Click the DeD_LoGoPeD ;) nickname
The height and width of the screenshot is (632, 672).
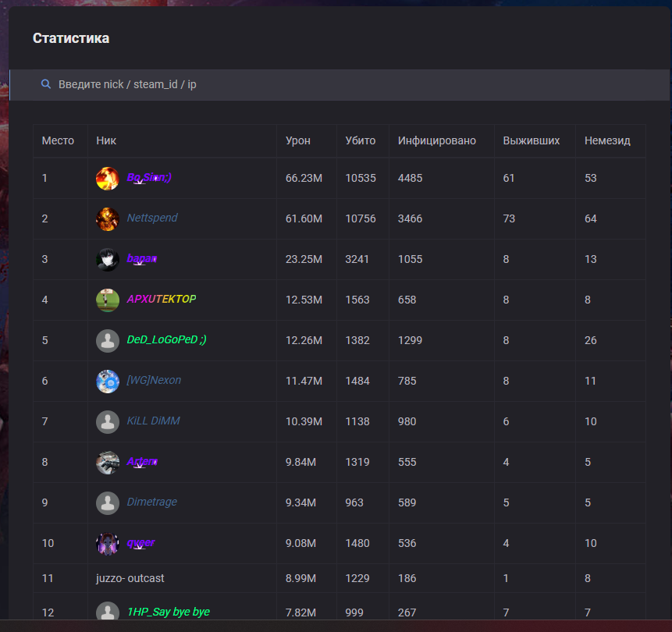[x=166, y=340]
